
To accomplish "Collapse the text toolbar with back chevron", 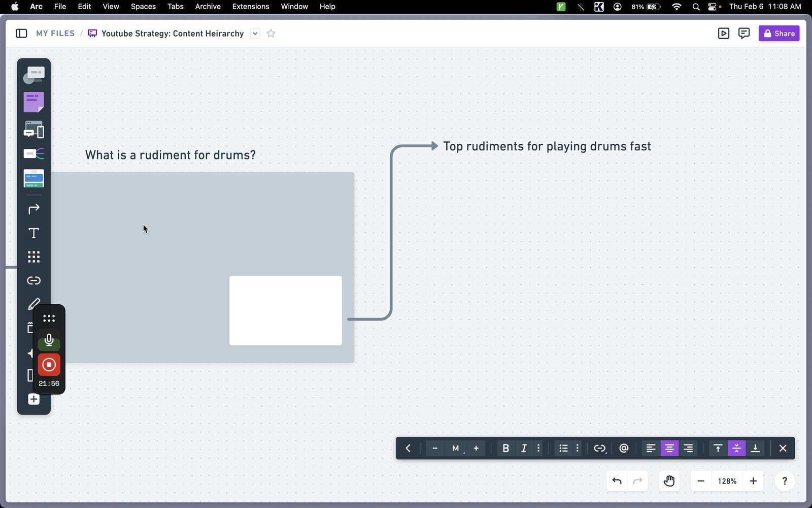I will (x=408, y=448).
